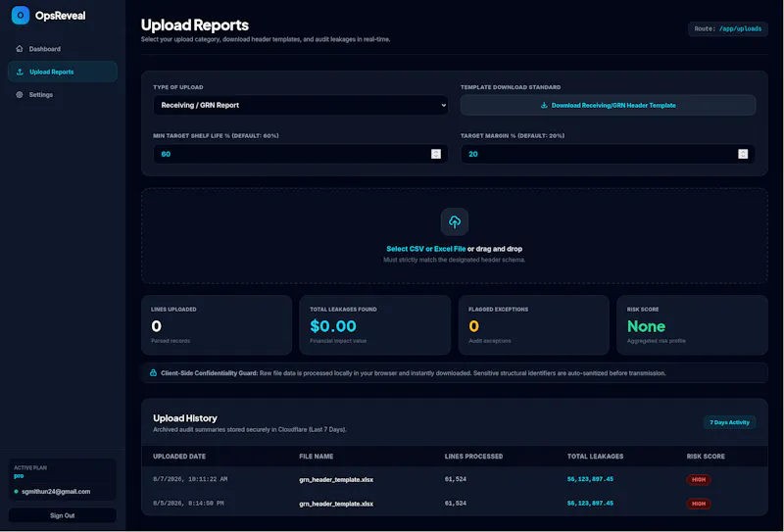Click the Lines Uploaded card
784x532 pixels.
tap(217, 325)
